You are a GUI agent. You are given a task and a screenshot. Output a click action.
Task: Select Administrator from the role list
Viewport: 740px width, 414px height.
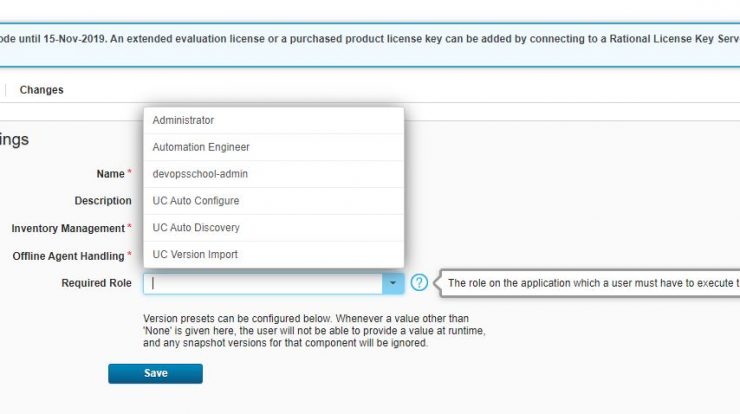(x=274, y=120)
